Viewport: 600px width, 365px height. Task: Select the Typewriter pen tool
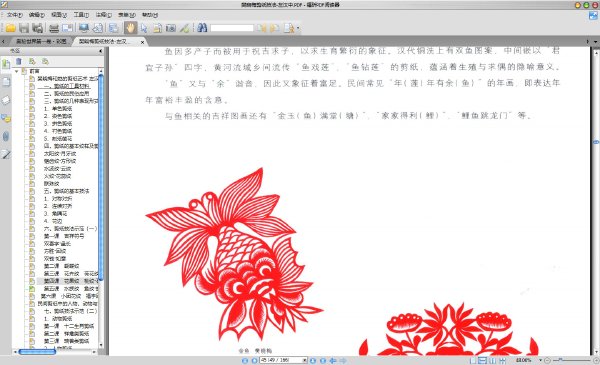pos(184,28)
